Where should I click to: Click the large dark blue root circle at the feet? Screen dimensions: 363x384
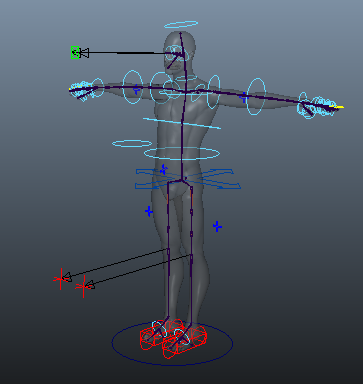(x=172, y=343)
